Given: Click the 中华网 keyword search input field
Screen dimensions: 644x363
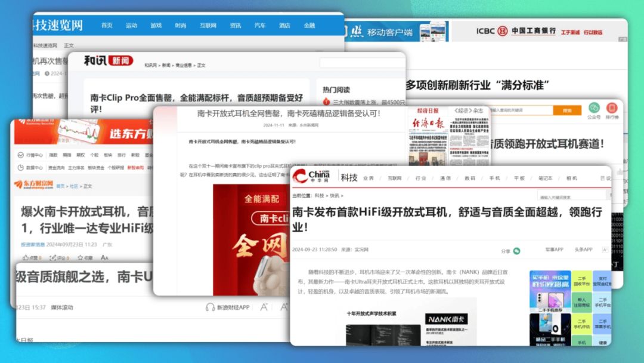Looking at the screenshot, I should (572, 196).
